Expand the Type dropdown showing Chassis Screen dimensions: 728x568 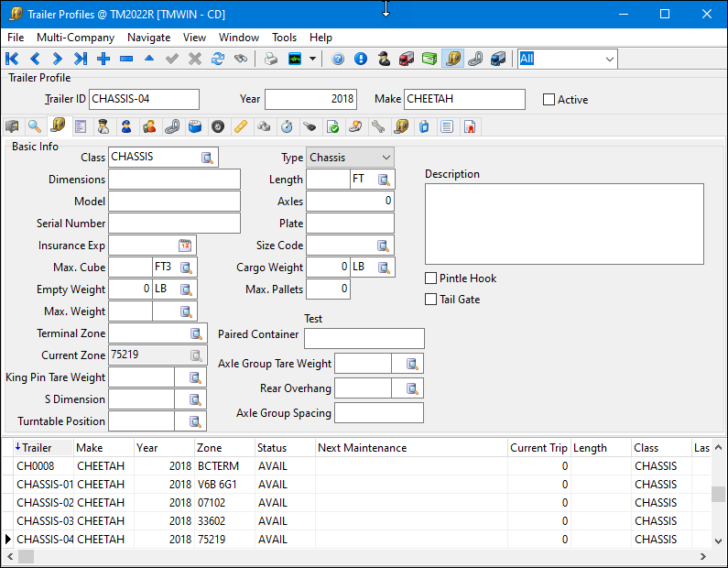[x=385, y=158]
